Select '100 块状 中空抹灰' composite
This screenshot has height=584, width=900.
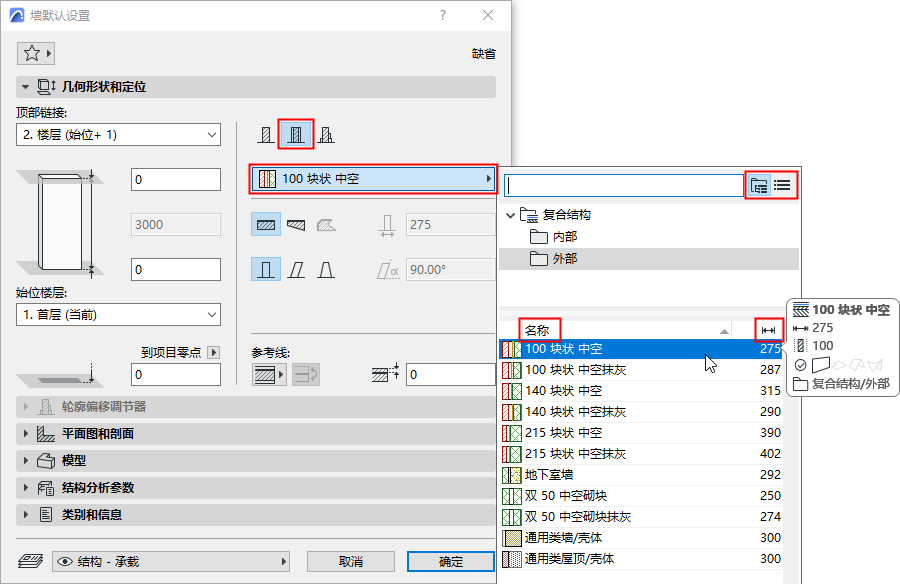pos(641,370)
